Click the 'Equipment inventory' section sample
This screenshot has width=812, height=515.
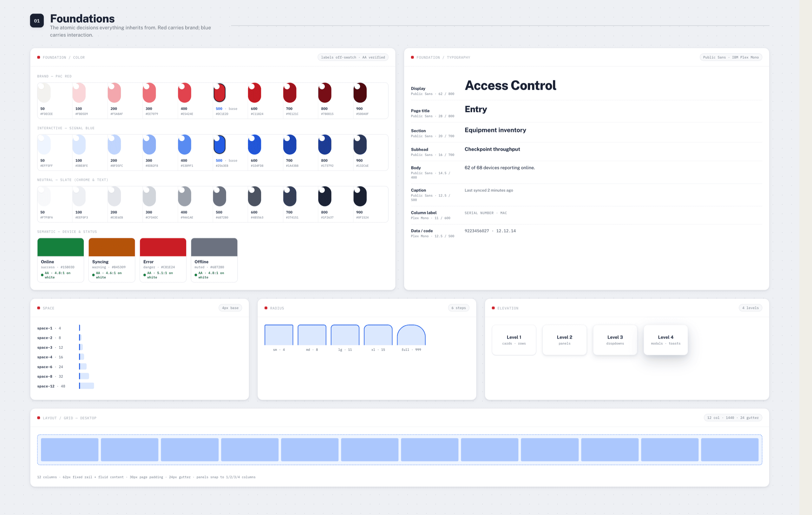pyautogui.click(x=495, y=130)
